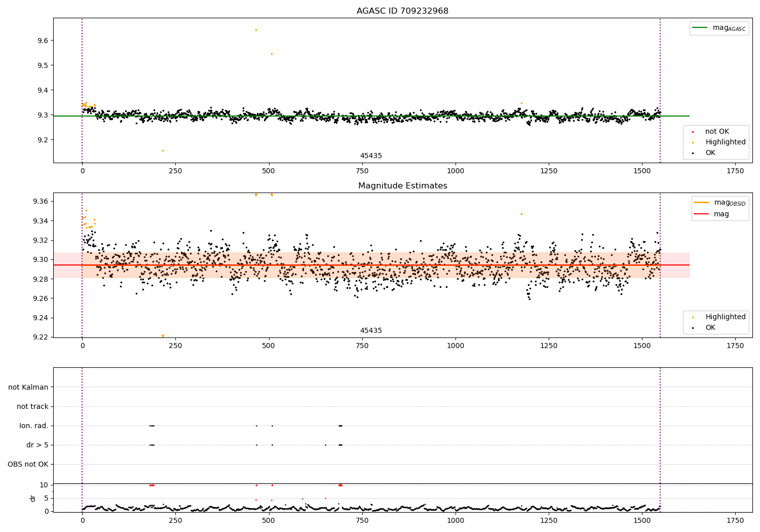Click the '9.22' y-axis tick in the middle plot
The image size is (760, 532).
click(x=40, y=337)
